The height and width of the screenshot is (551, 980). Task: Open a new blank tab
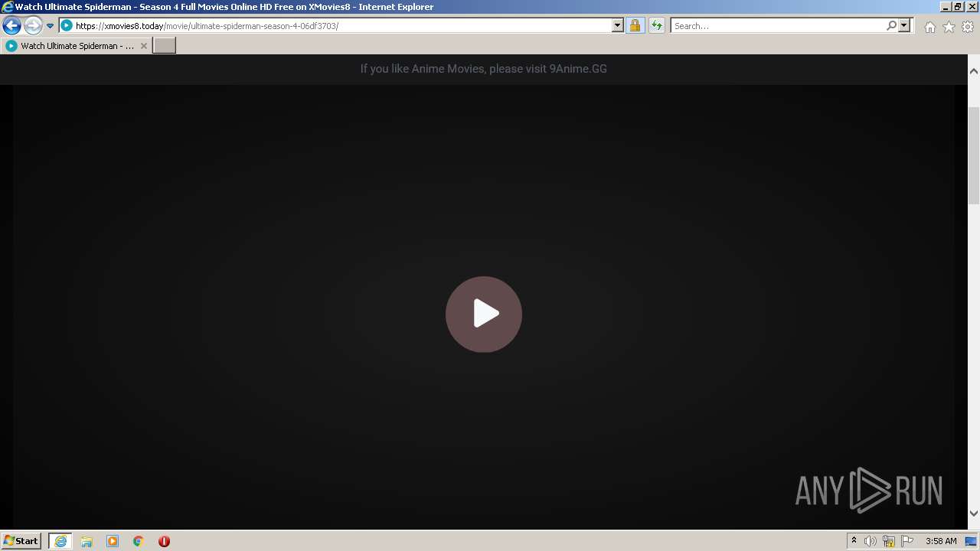[x=165, y=46]
